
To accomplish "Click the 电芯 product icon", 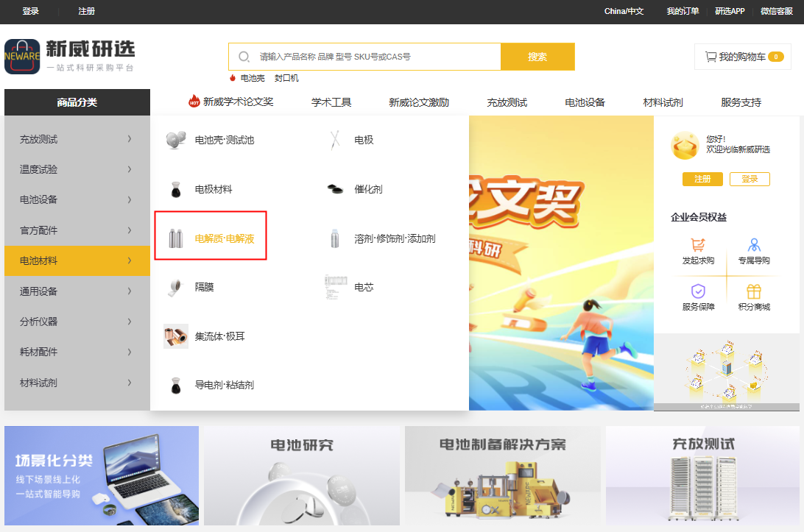I will (336, 286).
